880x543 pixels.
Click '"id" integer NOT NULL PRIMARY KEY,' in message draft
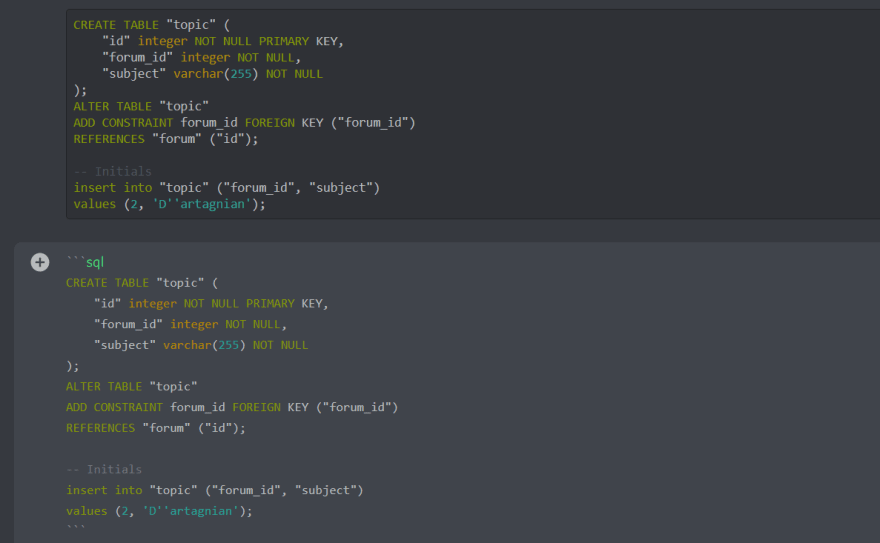pos(211,303)
